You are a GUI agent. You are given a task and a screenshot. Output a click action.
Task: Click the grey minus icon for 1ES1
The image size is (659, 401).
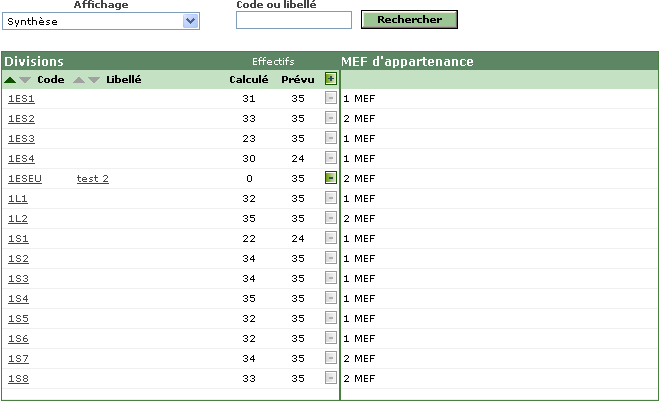[x=331, y=98]
